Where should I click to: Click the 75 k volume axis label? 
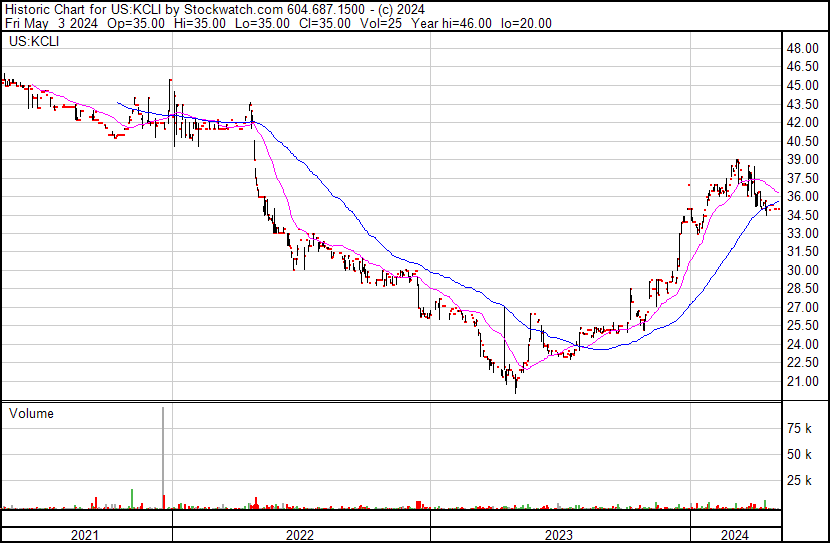coord(800,428)
